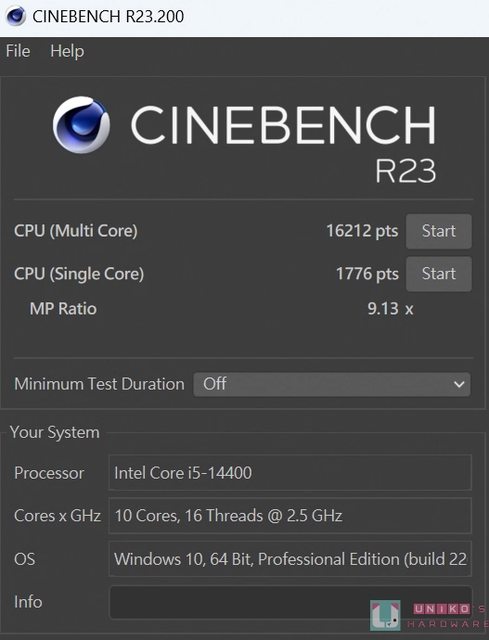Click the Cores x GHz field
The width and height of the screenshot is (489, 640).
(290, 516)
